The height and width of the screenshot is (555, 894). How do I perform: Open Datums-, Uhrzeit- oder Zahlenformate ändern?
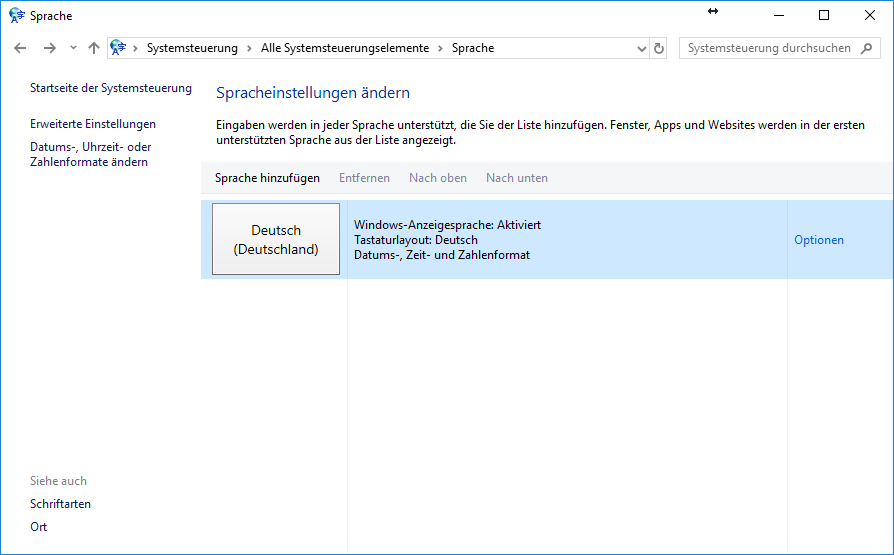(x=91, y=155)
